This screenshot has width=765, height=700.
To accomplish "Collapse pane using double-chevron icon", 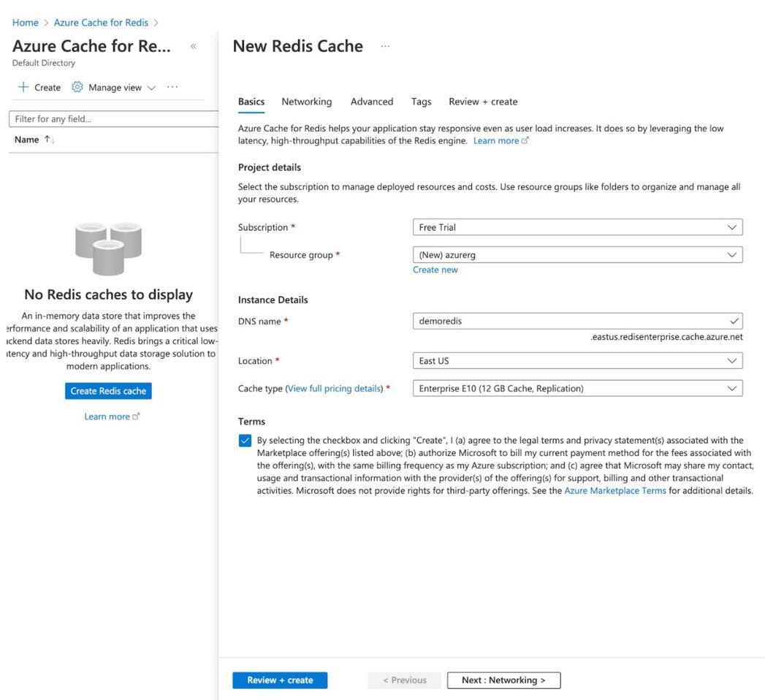I will (194, 46).
